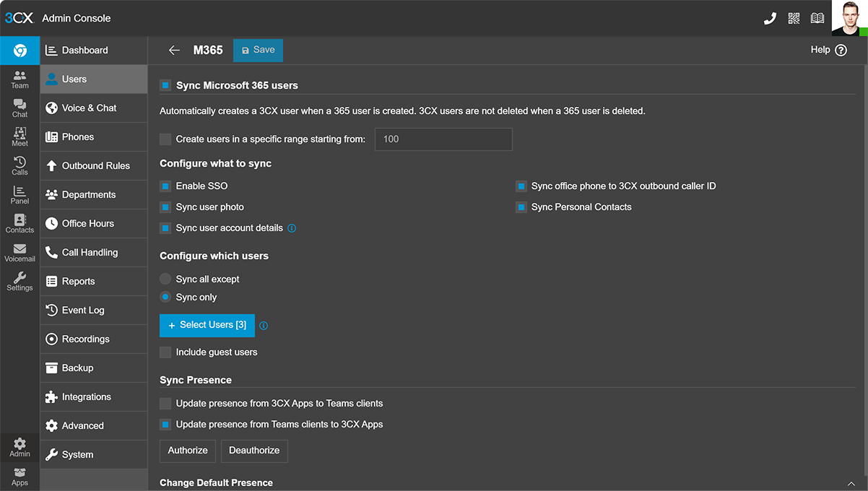868x491 pixels.
Task: Uncheck Enable SSO checkbox
Action: coord(165,186)
